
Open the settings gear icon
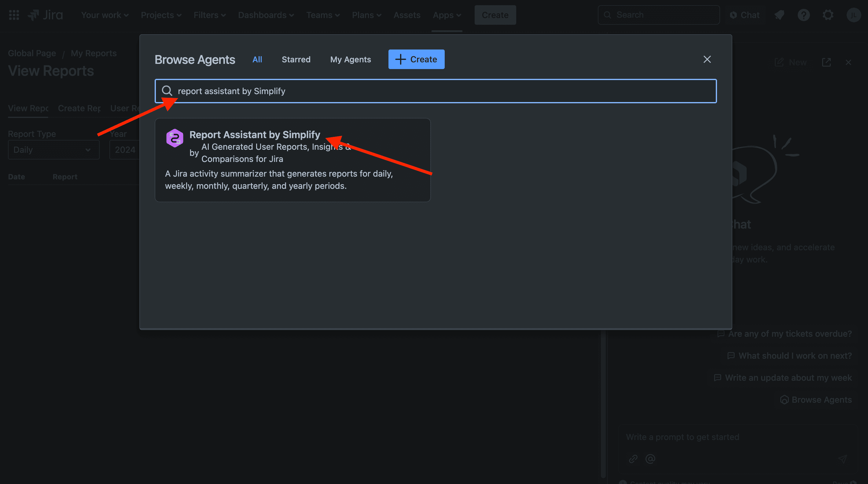(828, 15)
